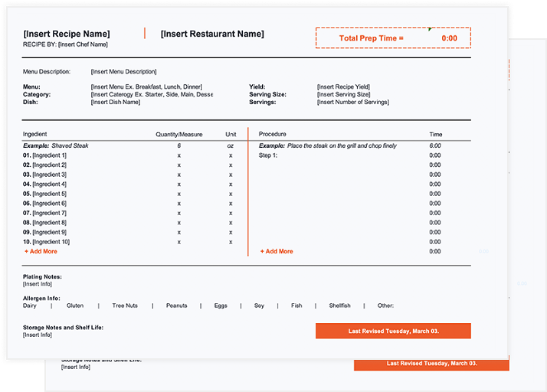Click the Insert Menu Description placeholder
The width and height of the screenshot is (547, 392).
pyautogui.click(x=123, y=71)
